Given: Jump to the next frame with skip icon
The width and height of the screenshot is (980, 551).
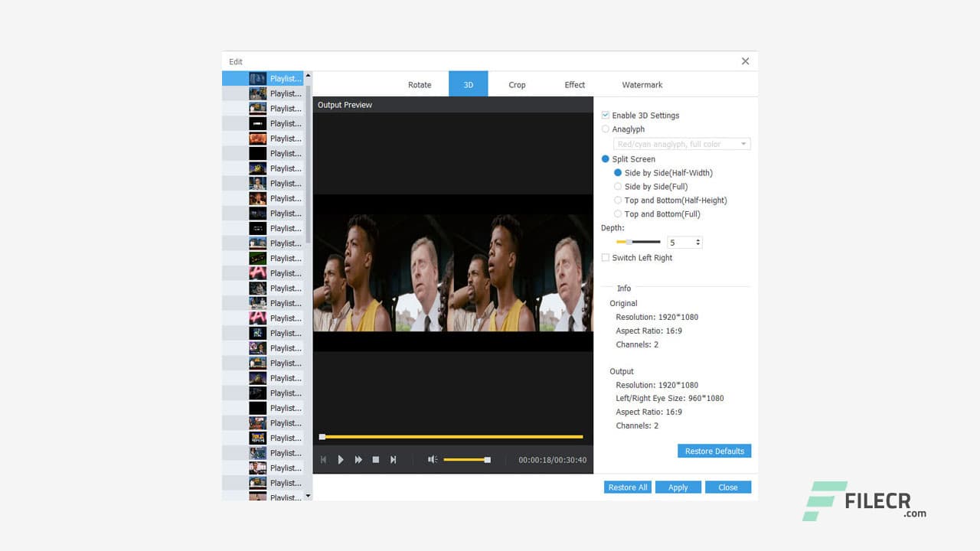Looking at the screenshot, I should pos(393,459).
